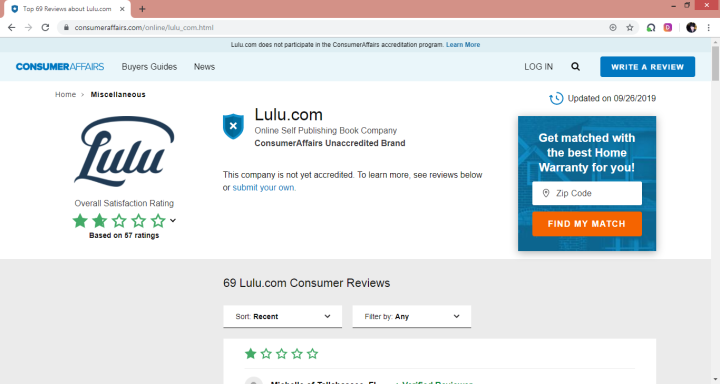The height and width of the screenshot is (384, 720).
Task: Click the site search magnifier icon
Action: (x=575, y=67)
